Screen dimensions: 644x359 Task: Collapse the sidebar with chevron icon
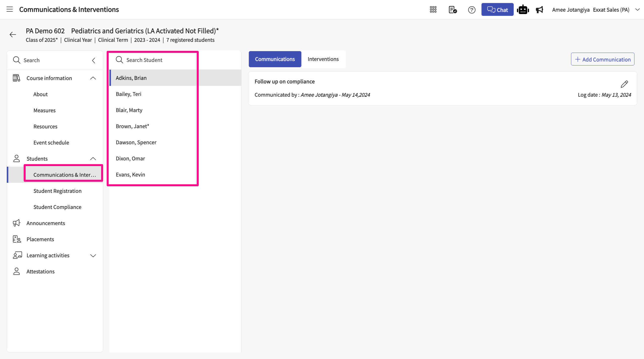(94, 60)
